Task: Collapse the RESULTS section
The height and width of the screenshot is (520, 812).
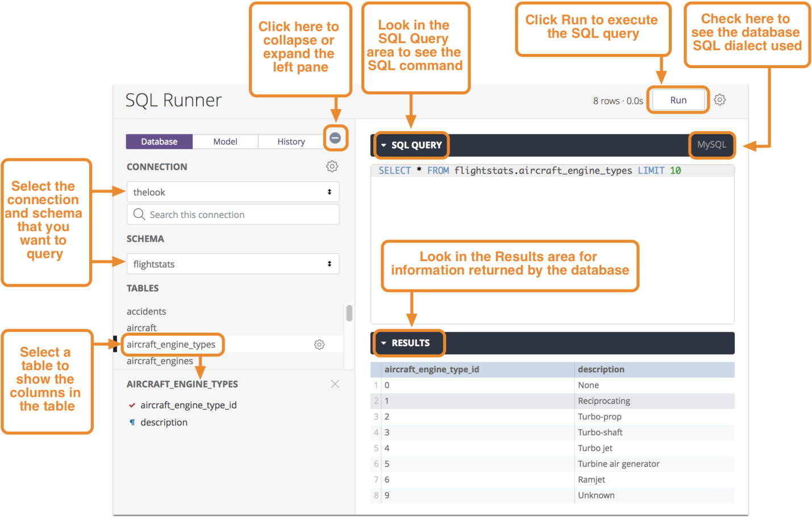Action: 384,343
